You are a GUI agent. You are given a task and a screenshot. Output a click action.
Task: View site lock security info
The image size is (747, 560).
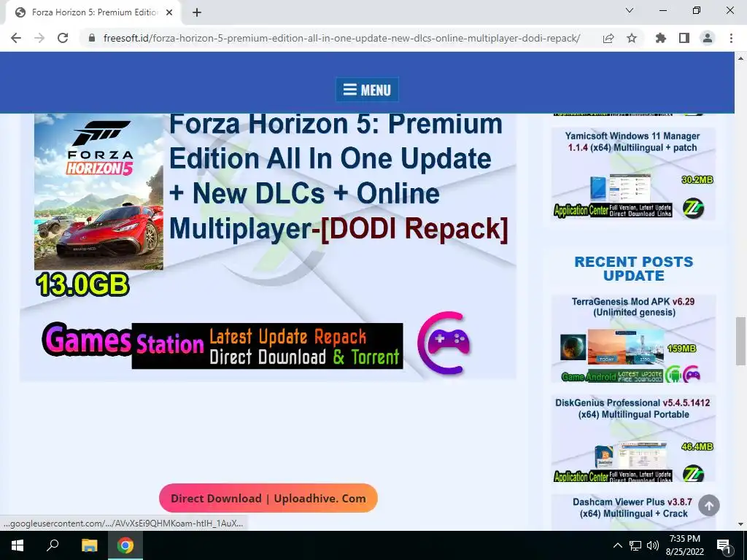tap(92, 38)
